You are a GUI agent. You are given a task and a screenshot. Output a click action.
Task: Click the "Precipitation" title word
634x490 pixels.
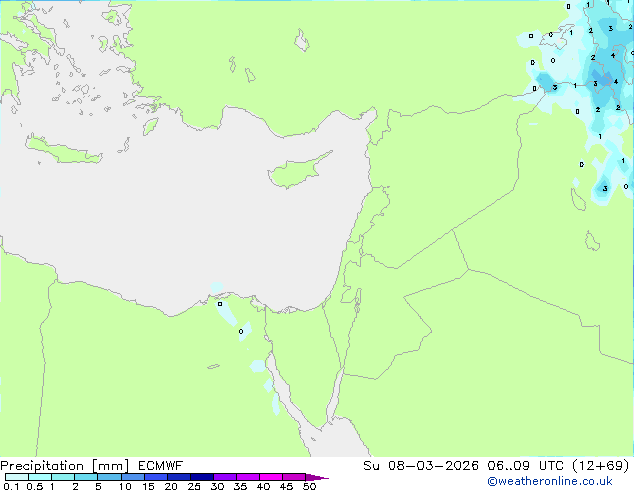[42, 466]
